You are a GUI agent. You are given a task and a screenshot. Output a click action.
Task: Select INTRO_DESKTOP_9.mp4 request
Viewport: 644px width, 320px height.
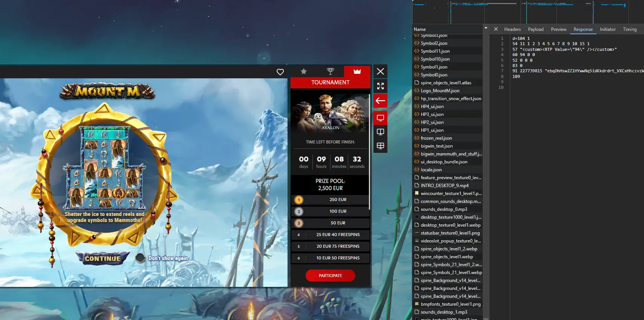448,186
